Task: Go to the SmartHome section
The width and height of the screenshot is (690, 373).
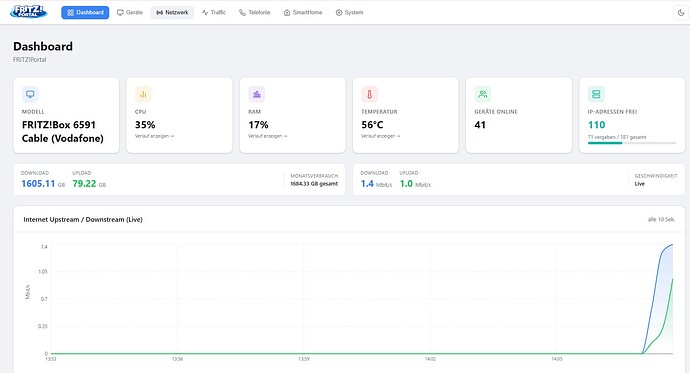Action: coord(303,12)
